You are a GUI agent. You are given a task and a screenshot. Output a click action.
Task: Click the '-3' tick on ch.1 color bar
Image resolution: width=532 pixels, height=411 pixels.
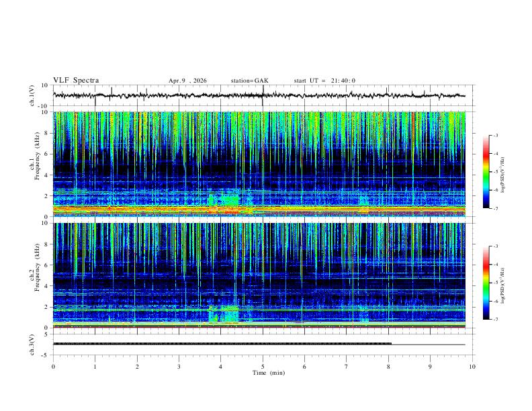tap(495, 135)
